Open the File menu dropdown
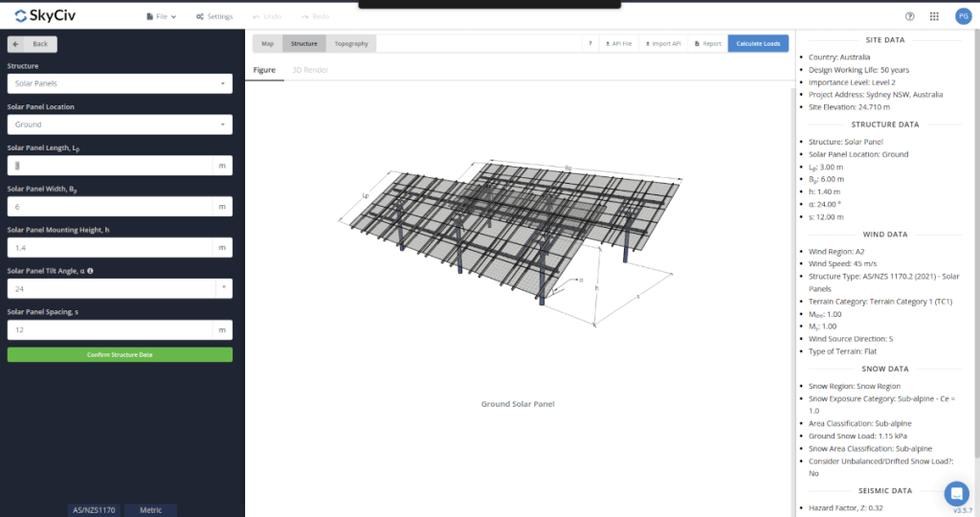The image size is (980, 517). click(x=161, y=17)
